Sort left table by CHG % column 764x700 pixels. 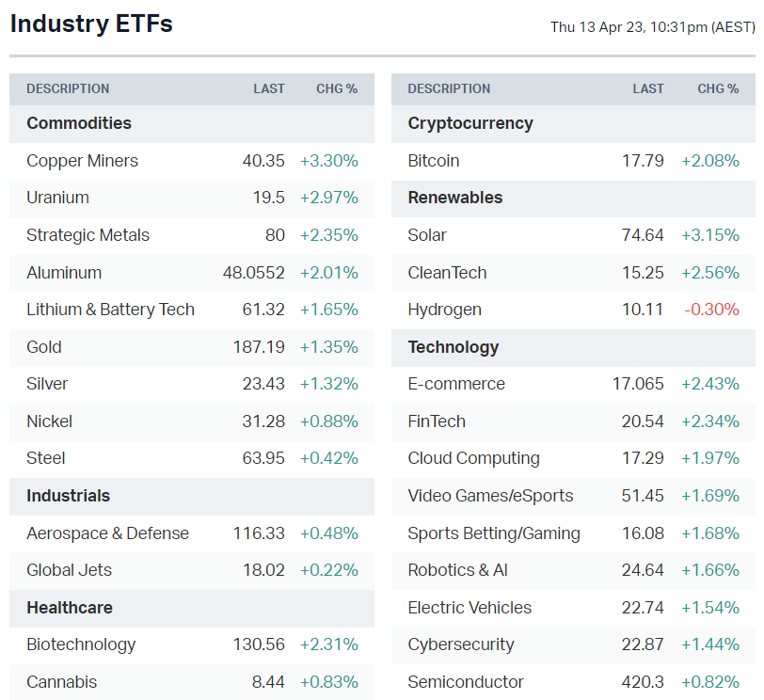point(336,88)
